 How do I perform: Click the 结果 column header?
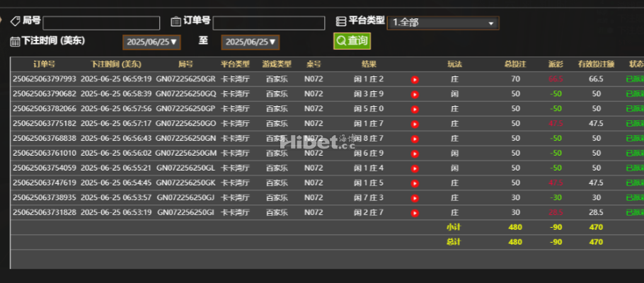click(x=369, y=64)
